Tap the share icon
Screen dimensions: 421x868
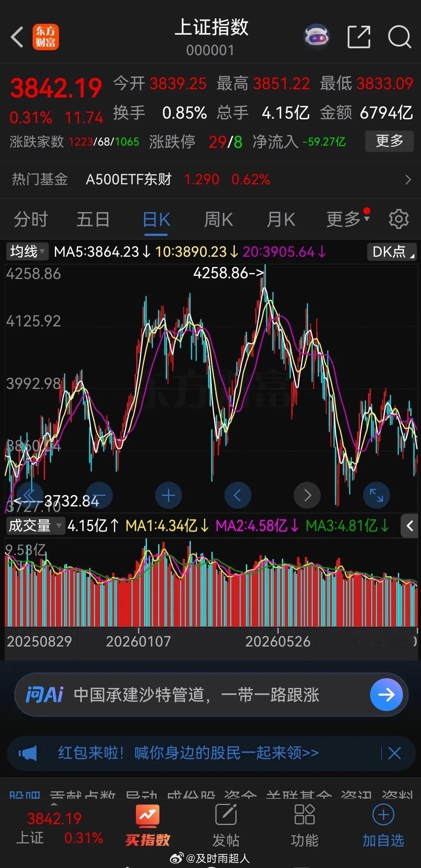coord(359,37)
